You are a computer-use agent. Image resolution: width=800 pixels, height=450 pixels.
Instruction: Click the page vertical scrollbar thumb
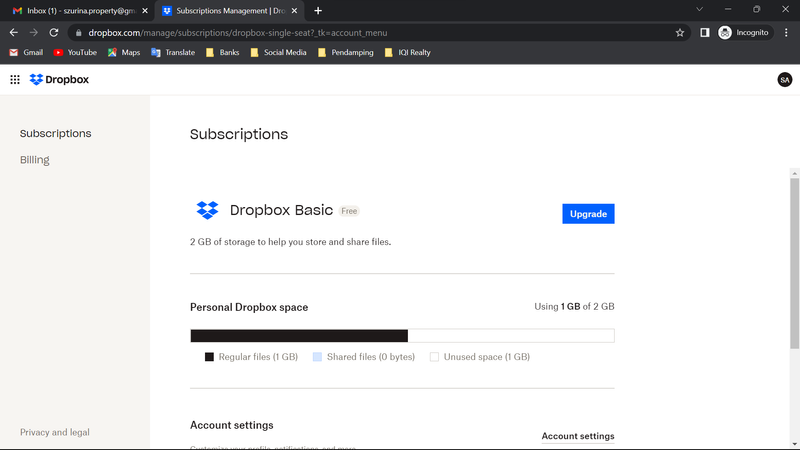(794, 263)
